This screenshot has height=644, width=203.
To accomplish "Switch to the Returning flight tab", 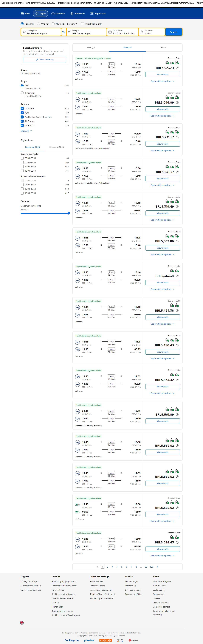I will click(57, 147).
